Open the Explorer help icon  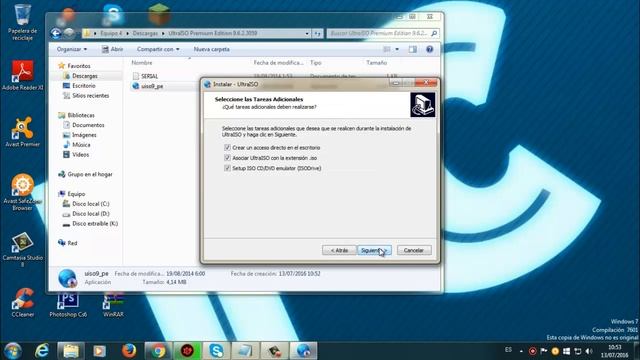[x=429, y=49]
